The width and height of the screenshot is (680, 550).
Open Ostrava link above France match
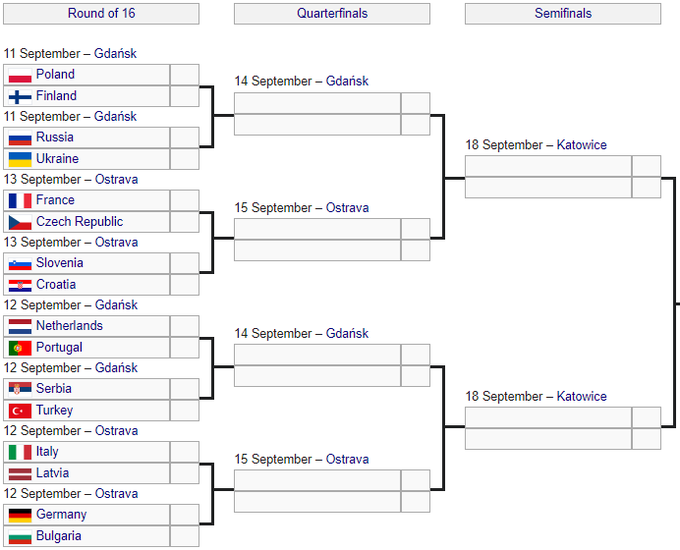(x=116, y=179)
